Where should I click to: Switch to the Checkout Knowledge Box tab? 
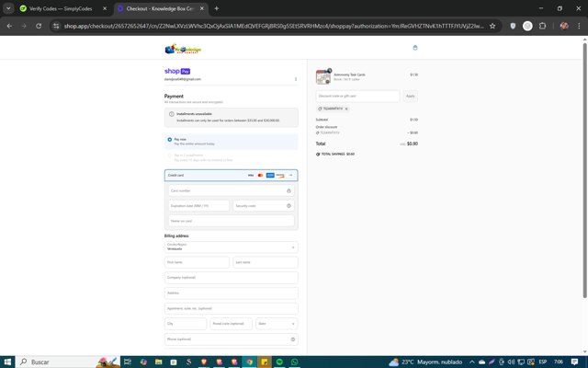pyautogui.click(x=160, y=8)
